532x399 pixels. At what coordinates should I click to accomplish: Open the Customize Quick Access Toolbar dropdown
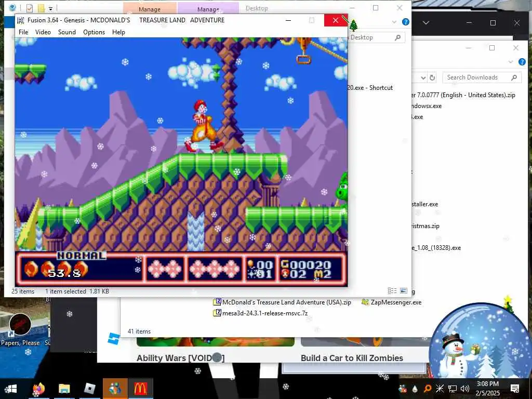(50, 8)
